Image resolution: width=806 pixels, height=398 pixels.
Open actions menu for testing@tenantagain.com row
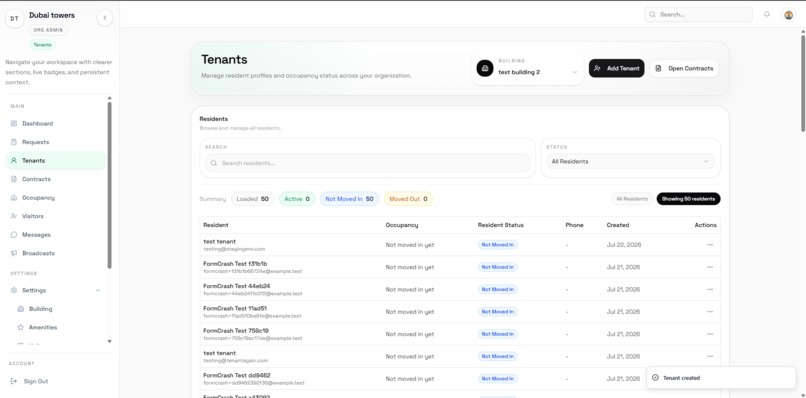pos(710,356)
